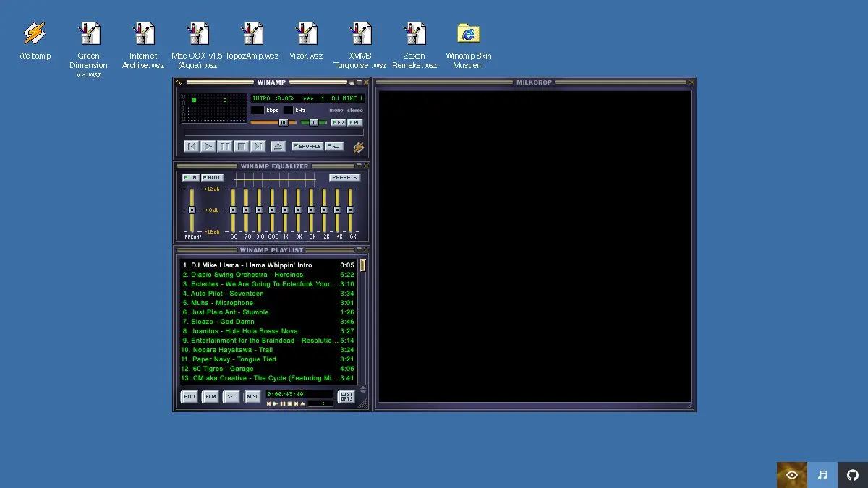Viewport: 868px width, 488px height.
Task: Select the XMMS Turquoise .wsz skin file
Action: (x=360, y=45)
